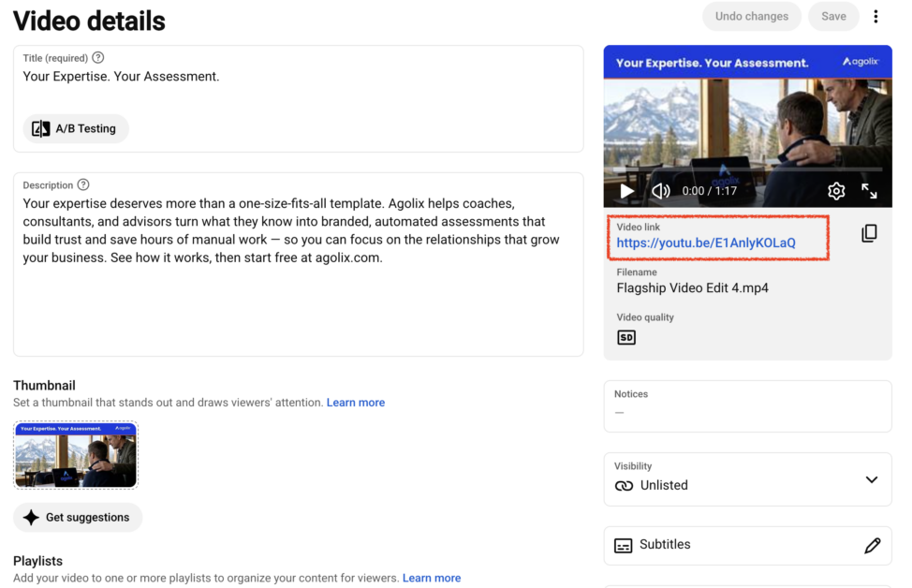
Task: Open video player settings gear
Action: click(x=836, y=191)
